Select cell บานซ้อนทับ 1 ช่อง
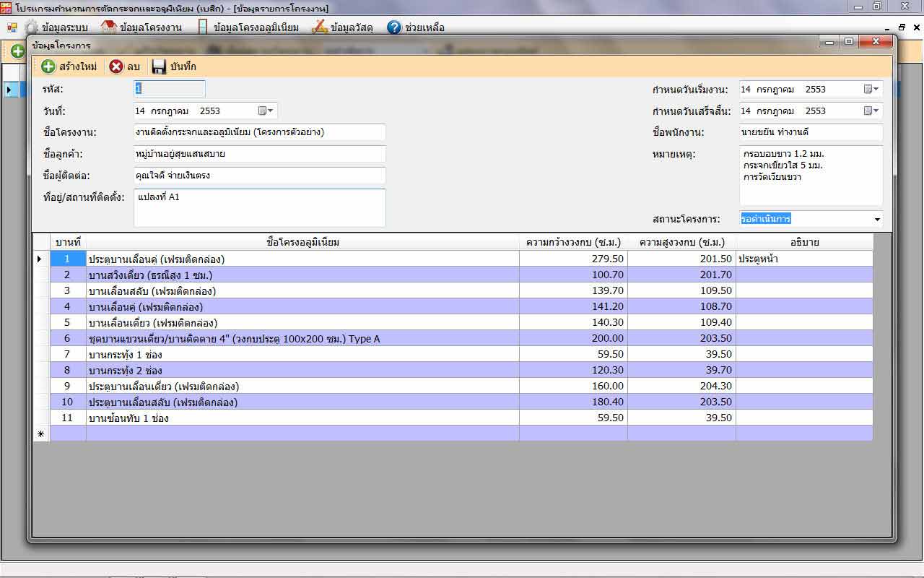Screen dimensions: 924x578 [x=302, y=418]
